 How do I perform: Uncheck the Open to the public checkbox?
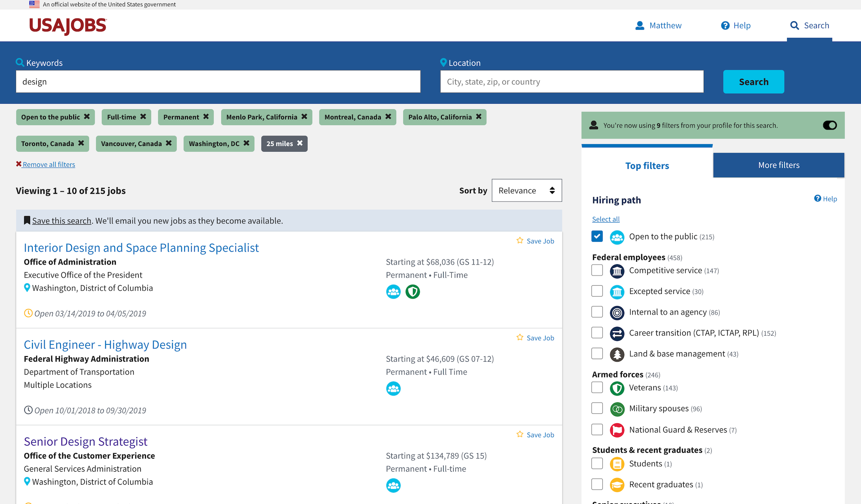click(597, 236)
